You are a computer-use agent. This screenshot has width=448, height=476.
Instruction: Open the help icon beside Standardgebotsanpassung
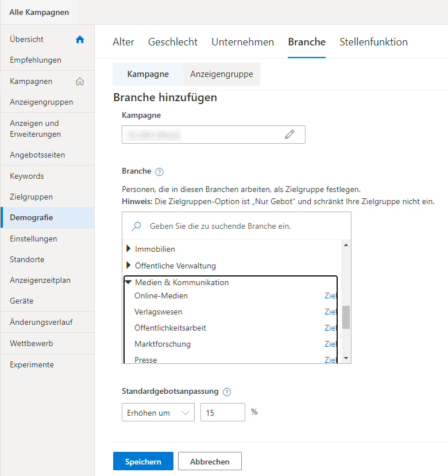point(226,392)
